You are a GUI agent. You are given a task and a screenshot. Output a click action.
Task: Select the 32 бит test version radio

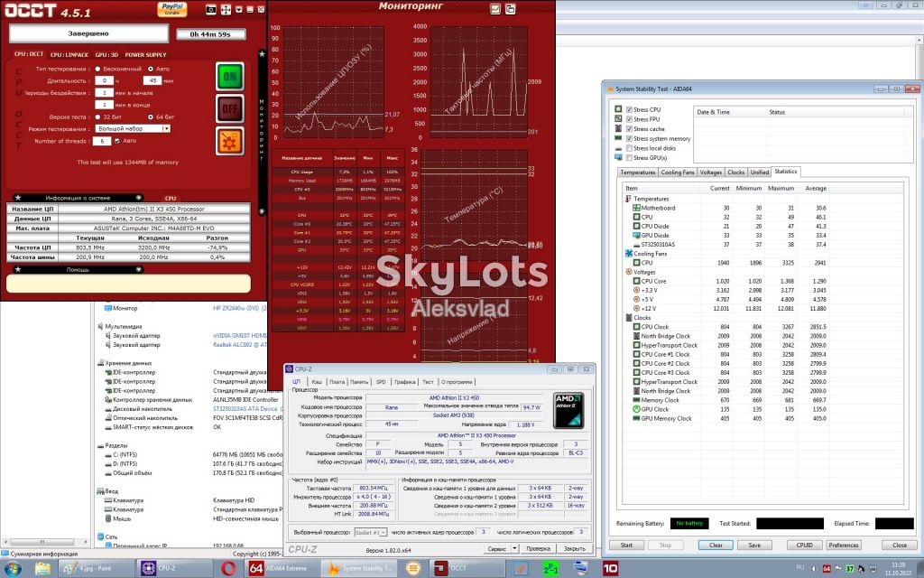[97, 117]
